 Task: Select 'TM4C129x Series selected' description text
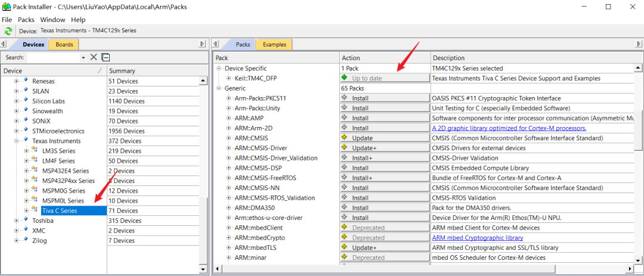pyautogui.click(x=467, y=68)
